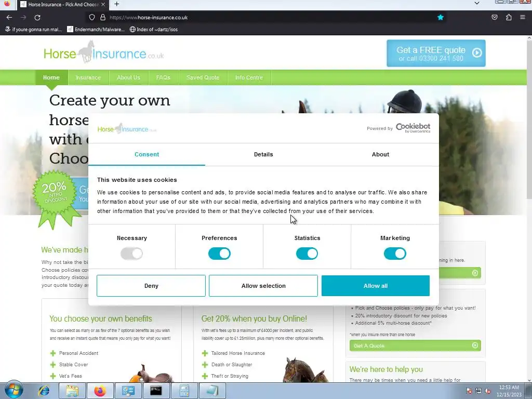Image resolution: width=532 pixels, height=399 pixels.
Task: Reload the page with refresh icon
Action: point(37,17)
